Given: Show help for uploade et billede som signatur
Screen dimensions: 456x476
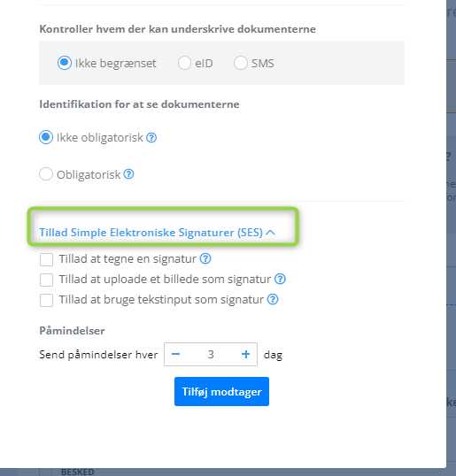Looking at the screenshot, I should tap(280, 279).
